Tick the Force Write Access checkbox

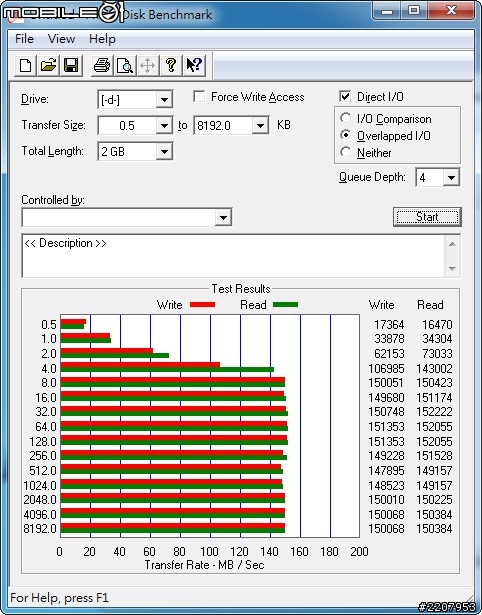pos(199,96)
